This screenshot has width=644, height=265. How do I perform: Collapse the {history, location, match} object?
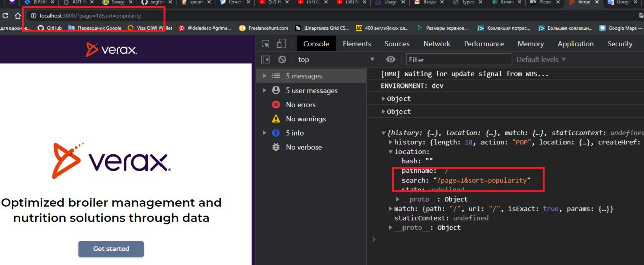coord(384,133)
